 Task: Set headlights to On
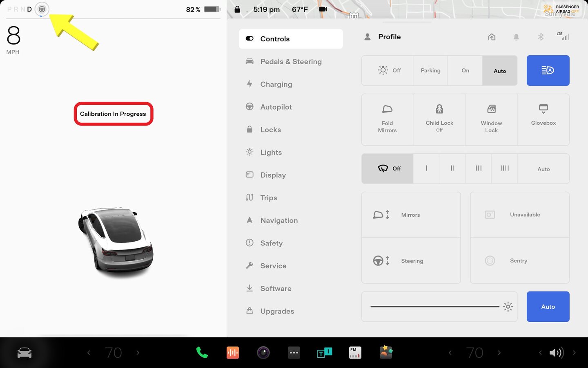pos(465,70)
